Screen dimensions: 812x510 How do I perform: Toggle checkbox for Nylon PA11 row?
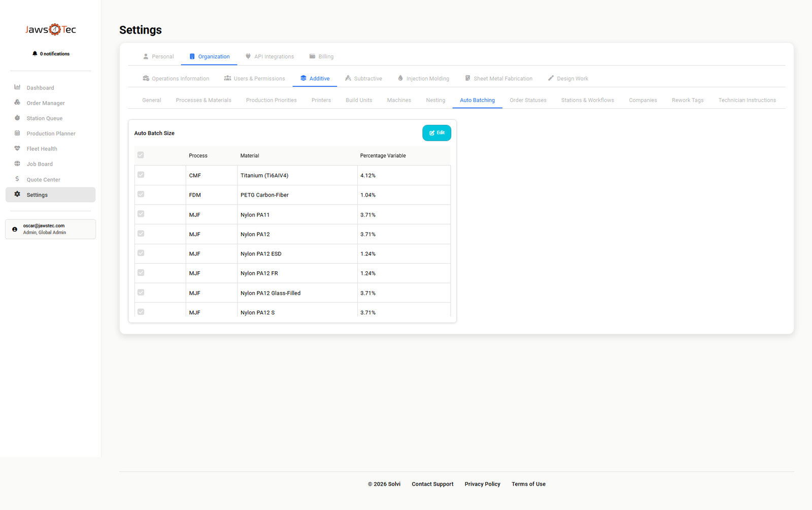141,214
